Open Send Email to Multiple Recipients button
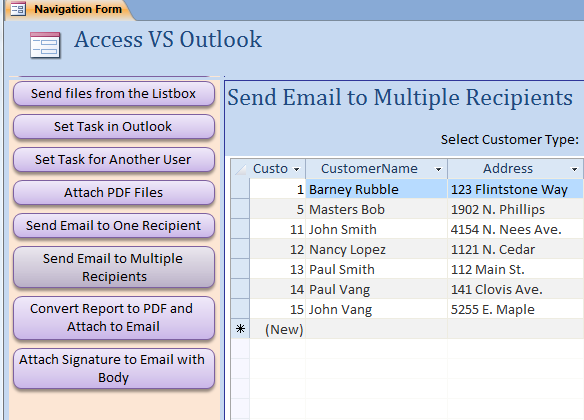This screenshot has width=584, height=420. tap(114, 267)
